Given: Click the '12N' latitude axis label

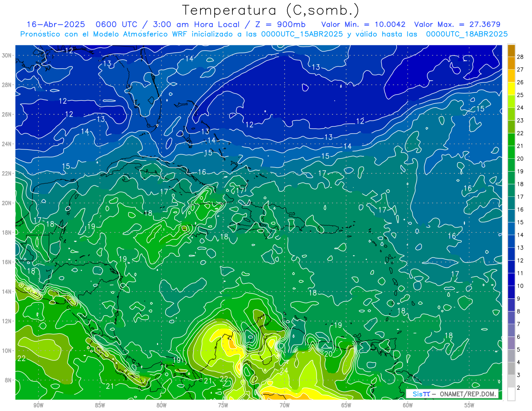Looking at the screenshot, I should click(7, 321).
